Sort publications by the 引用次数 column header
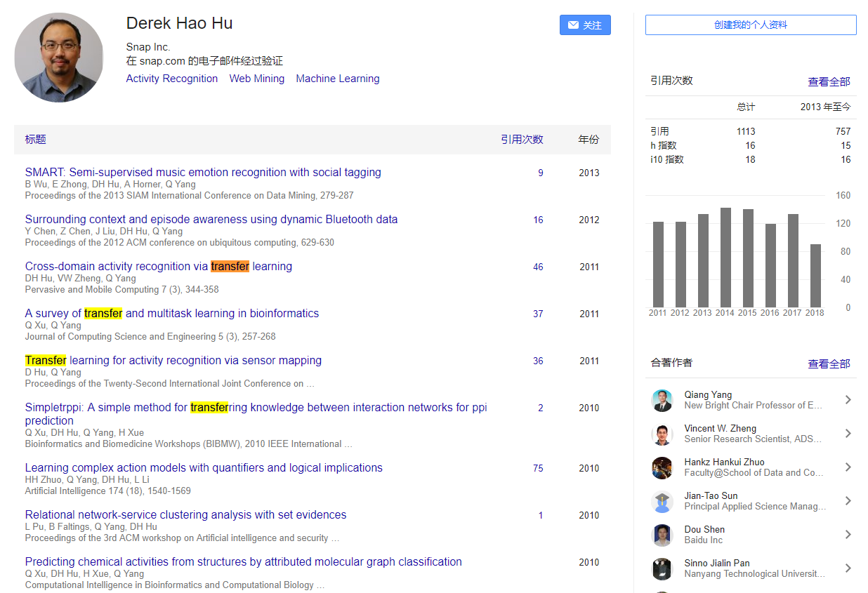This screenshot has height=593, width=868. tap(522, 140)
